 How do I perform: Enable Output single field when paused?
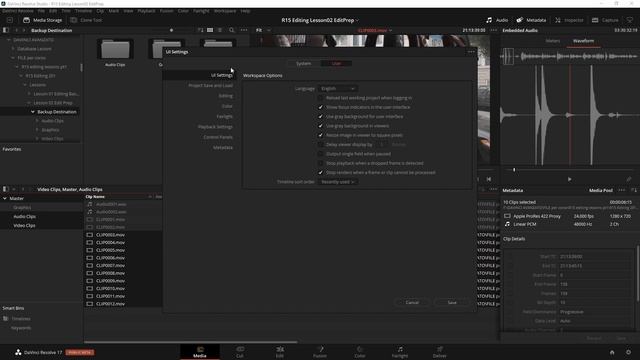click(x=320, y=154)
